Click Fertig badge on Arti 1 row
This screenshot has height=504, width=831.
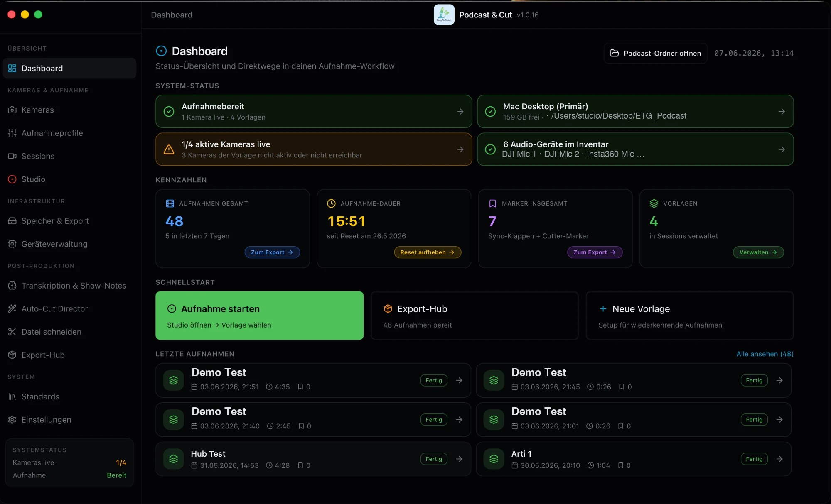[754, 459]
